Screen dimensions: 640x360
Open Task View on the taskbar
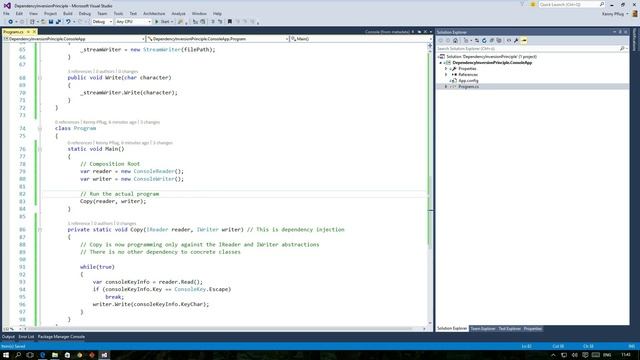pos(30,355)
